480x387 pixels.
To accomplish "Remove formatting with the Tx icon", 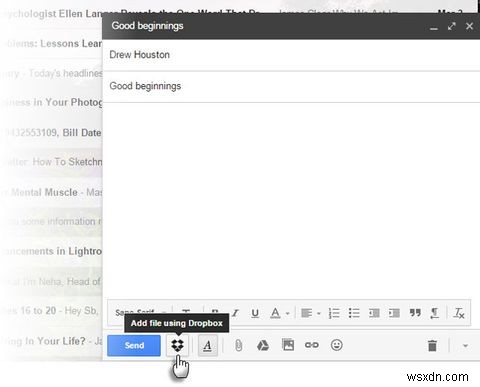I will coord(459,313).
